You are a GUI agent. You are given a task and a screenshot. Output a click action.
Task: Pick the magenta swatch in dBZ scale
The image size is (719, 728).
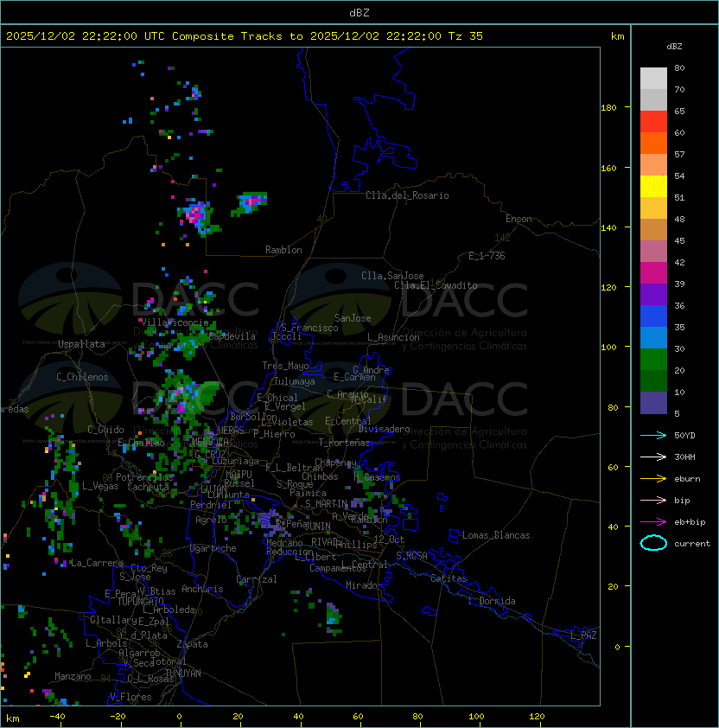point(653,273)
